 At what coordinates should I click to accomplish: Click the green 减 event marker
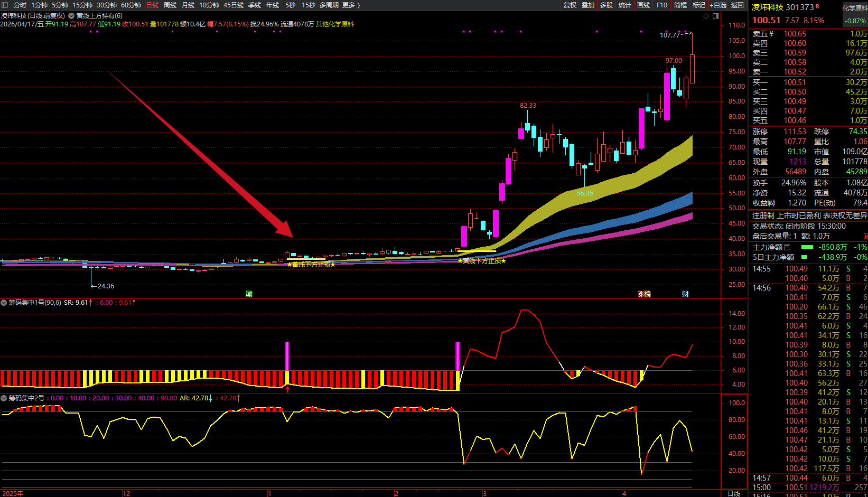[x=249, y=294]
